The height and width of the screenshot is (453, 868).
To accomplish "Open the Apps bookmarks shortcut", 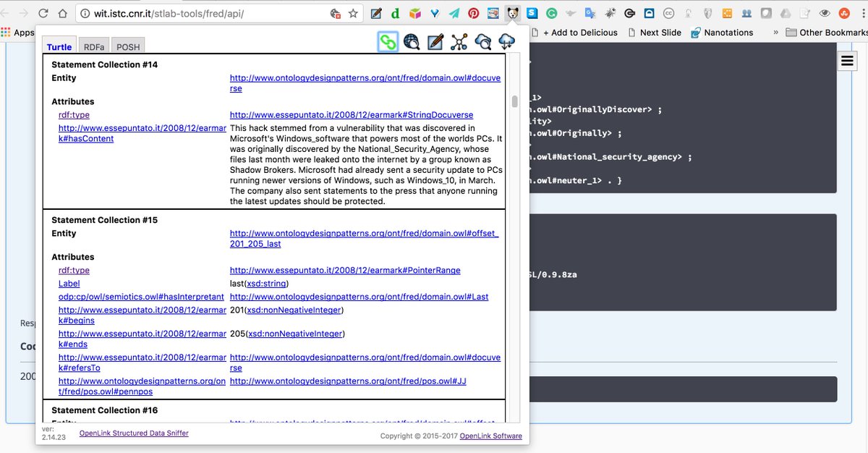I will pyautogui.click(x=17, y=33).
